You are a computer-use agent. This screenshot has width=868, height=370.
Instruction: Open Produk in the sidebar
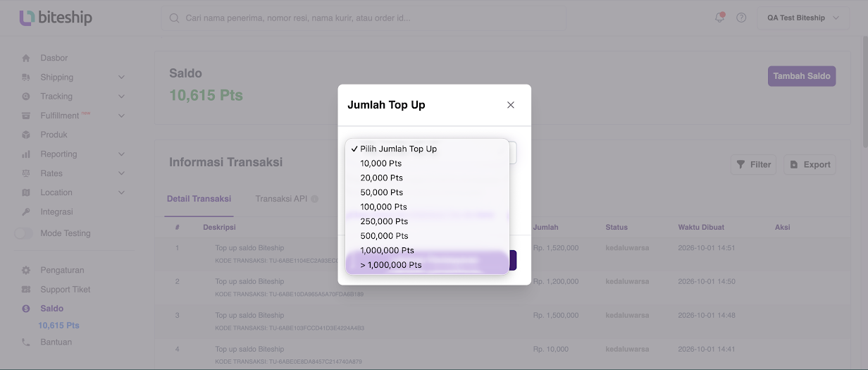coord(54,135)
